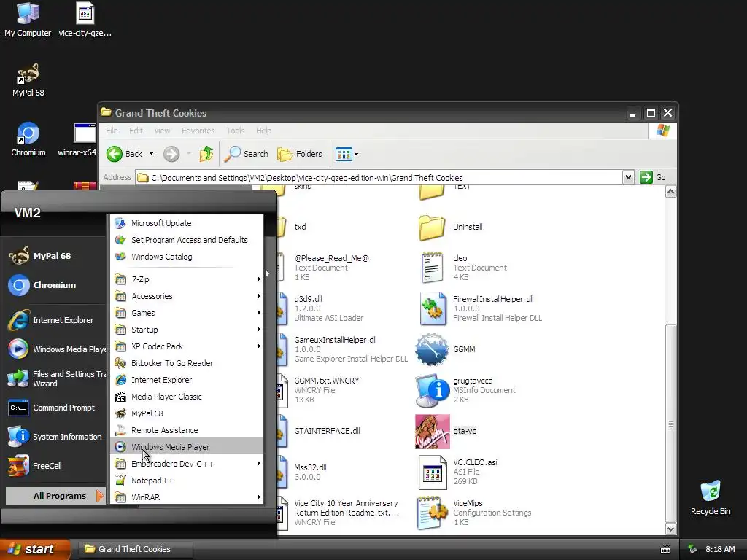Open Files and Settings Transfer Wizard
The width and height of the screenshot is (747, 560).
55,379
